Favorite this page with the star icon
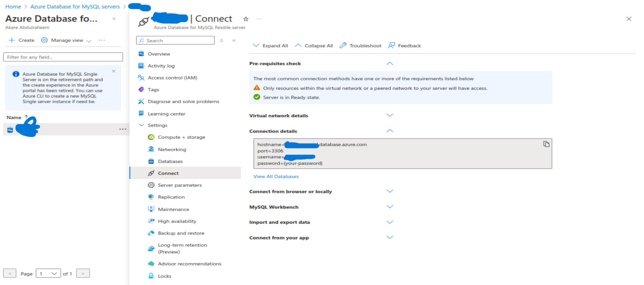Screen dimensions: 644x285 coord(246,19)
